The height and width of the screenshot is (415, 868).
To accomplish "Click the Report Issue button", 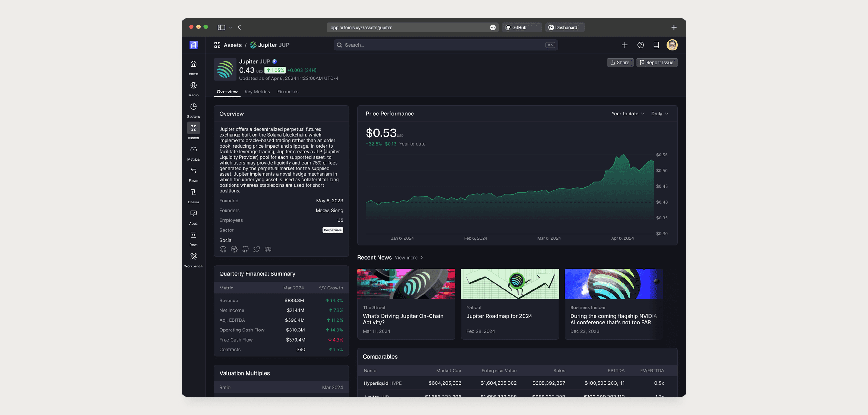I will point(657,63).
